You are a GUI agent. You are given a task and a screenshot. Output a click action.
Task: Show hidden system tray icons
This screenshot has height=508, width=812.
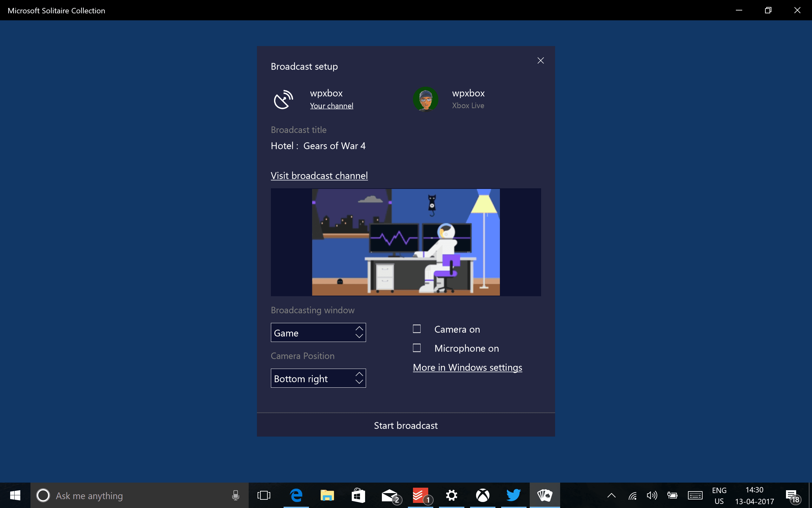pyautogui.click(x=611, y=495)
